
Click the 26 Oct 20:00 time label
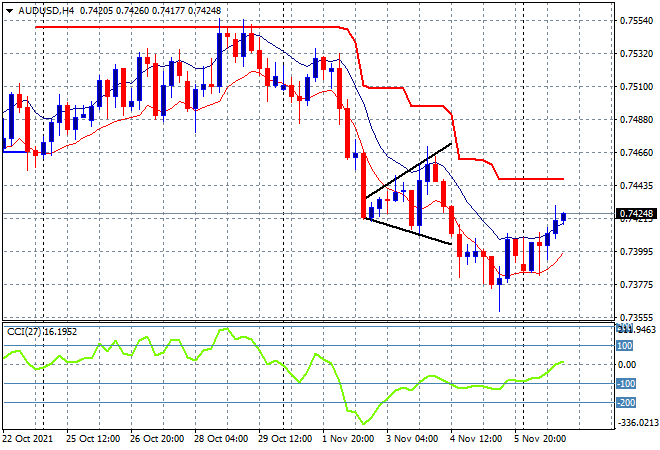coord(157,439)
